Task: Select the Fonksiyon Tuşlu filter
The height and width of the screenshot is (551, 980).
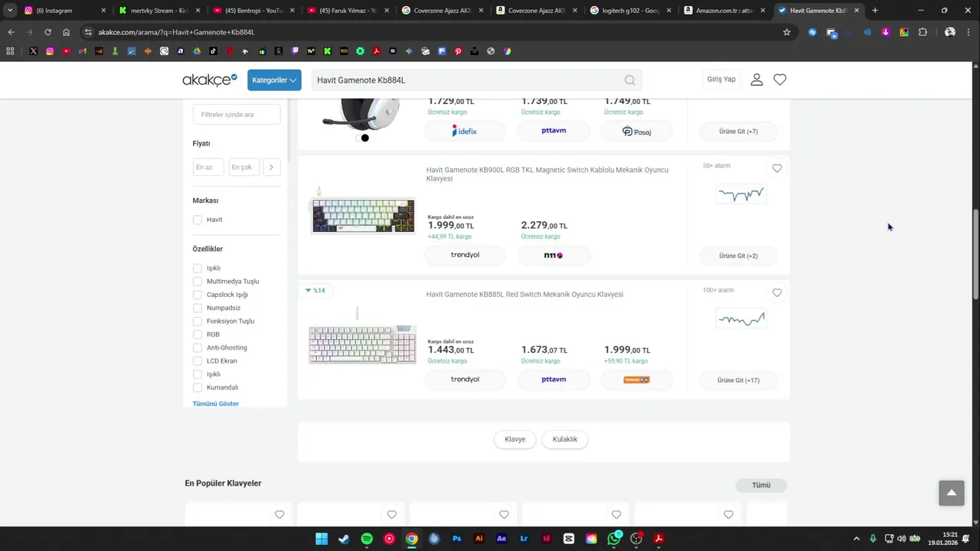Action: tap(198, 321)
